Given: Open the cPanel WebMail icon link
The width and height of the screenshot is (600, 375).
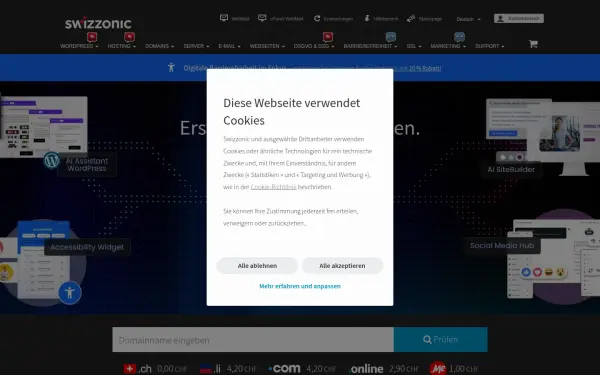Looking at the screenshot, I should [262, 18].
